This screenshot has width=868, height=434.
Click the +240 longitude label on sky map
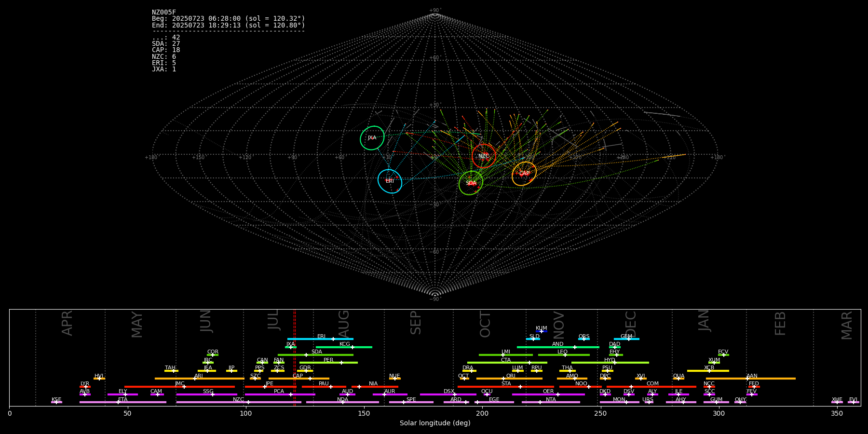tap(623, 157)
